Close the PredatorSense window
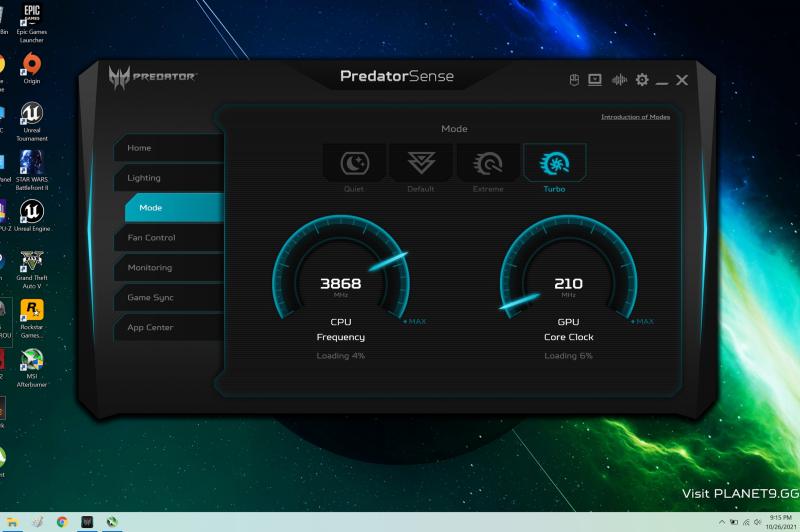 pyautogui.click(x=682, y=80)
